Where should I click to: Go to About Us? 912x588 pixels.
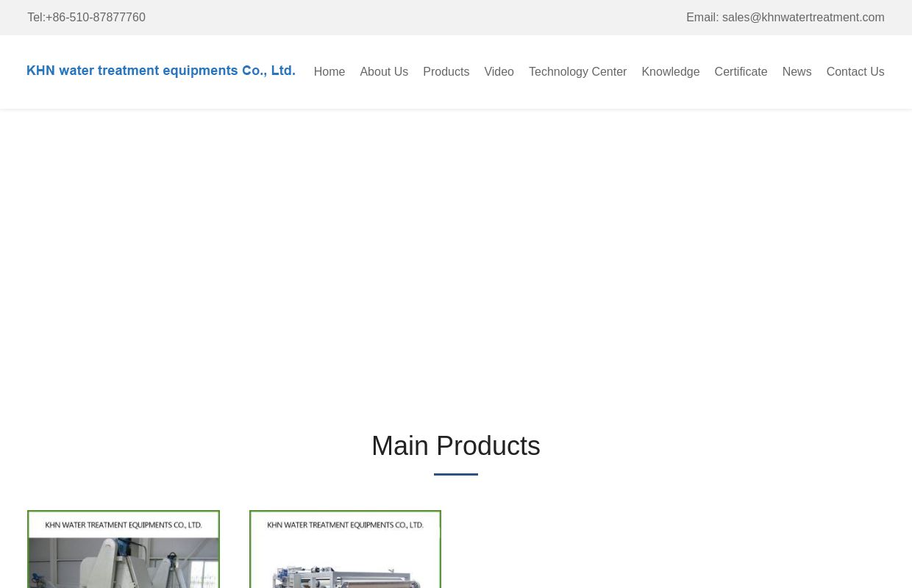(x=384, y=72)
